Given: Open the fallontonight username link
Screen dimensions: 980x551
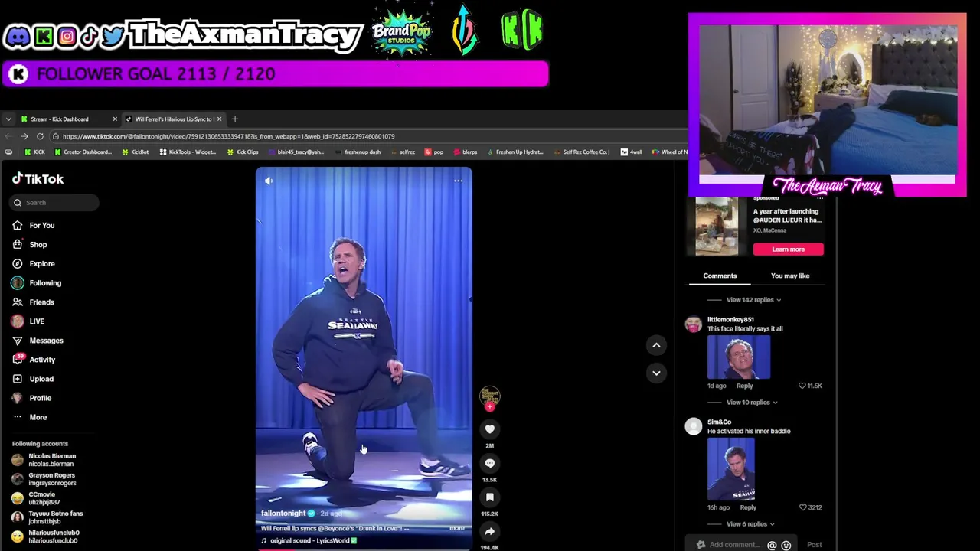Looking at the screenshot, I should [x=283, y=514].
